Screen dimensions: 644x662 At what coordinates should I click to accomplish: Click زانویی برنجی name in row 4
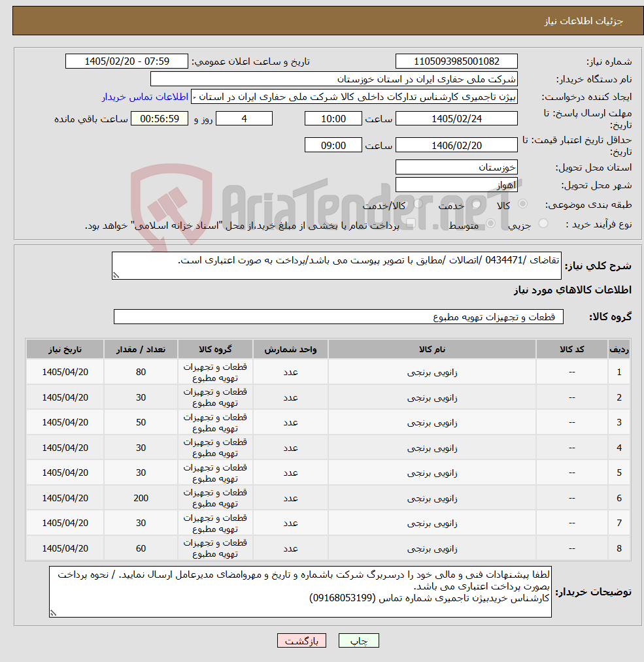click(x=432, y=448)
